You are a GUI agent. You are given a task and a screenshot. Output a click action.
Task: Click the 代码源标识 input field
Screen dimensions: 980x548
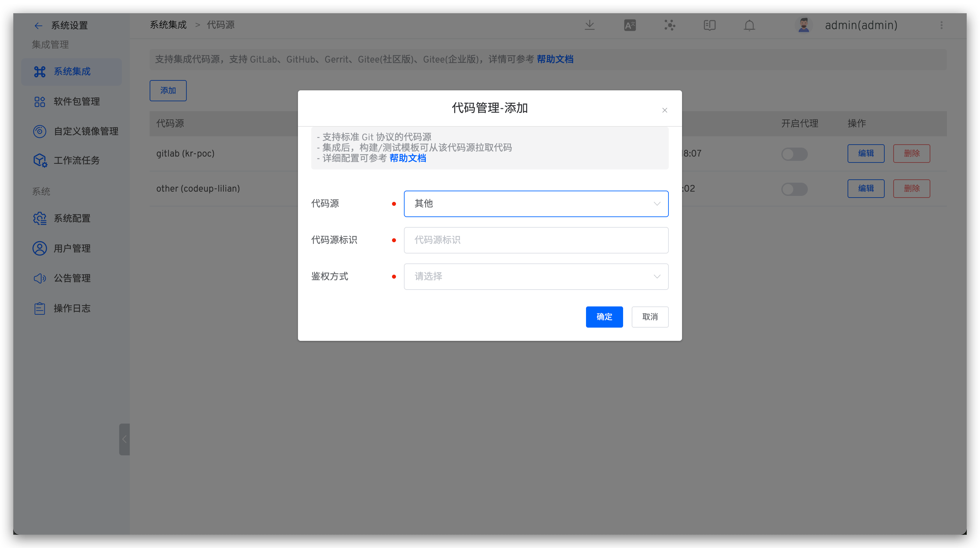(x=536, y=240)
